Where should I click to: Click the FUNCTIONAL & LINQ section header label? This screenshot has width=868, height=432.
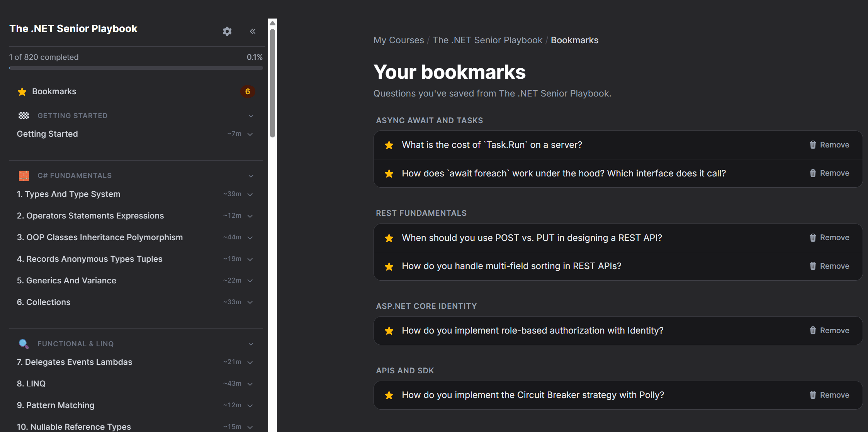(x=76, y=344)
